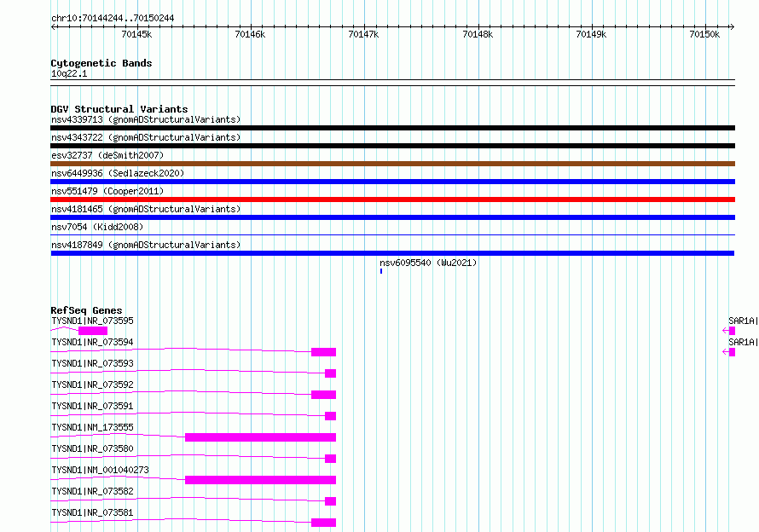Click the TYSND1|NR_073594 exon block
Image resolution: width=759 pixels, height=532 pixels.
323,352
